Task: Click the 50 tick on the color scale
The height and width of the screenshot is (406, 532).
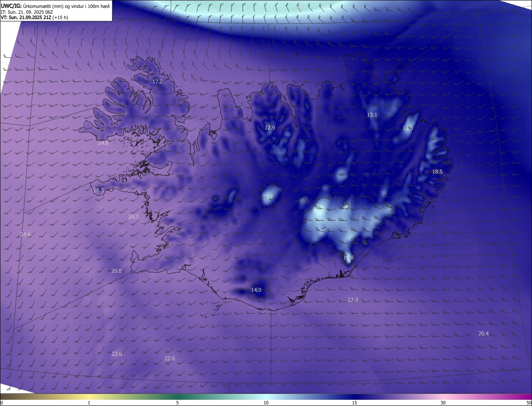Action: (x=529, y=403)
